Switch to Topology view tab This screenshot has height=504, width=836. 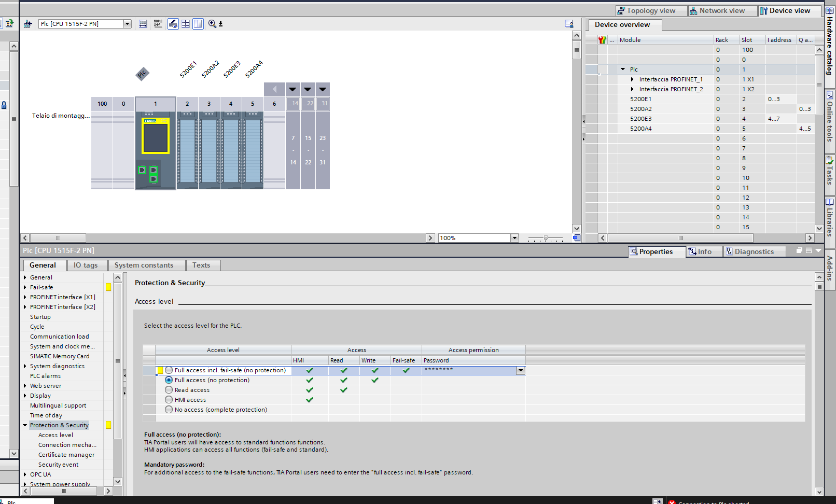(651, 11)
